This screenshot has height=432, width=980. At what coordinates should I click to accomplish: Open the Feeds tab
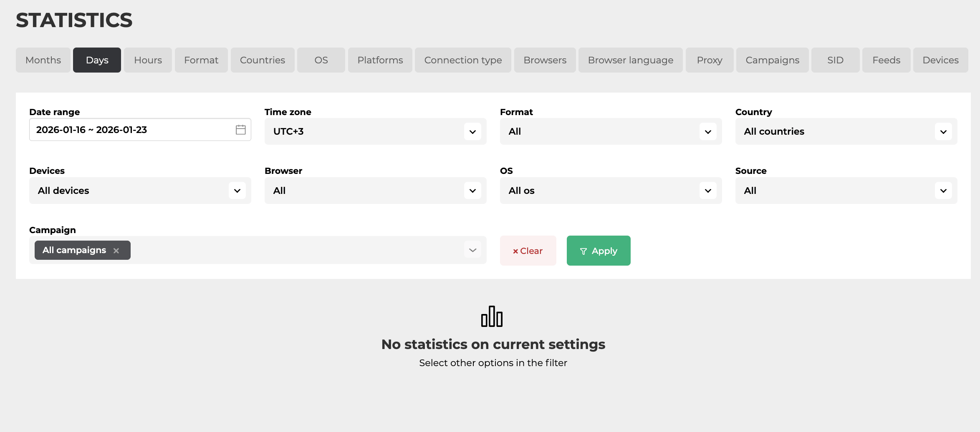tap(886, 60)
